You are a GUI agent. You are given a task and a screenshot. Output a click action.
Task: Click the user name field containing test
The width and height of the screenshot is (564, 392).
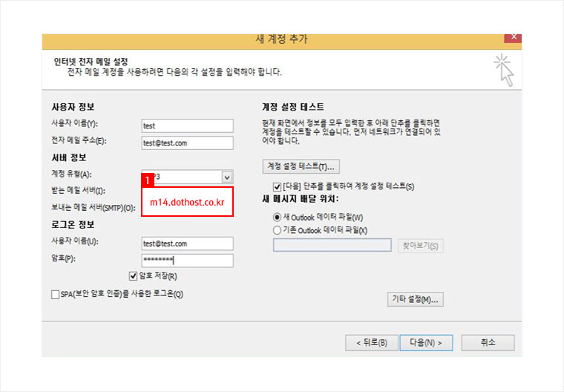(x=187, y=125)
